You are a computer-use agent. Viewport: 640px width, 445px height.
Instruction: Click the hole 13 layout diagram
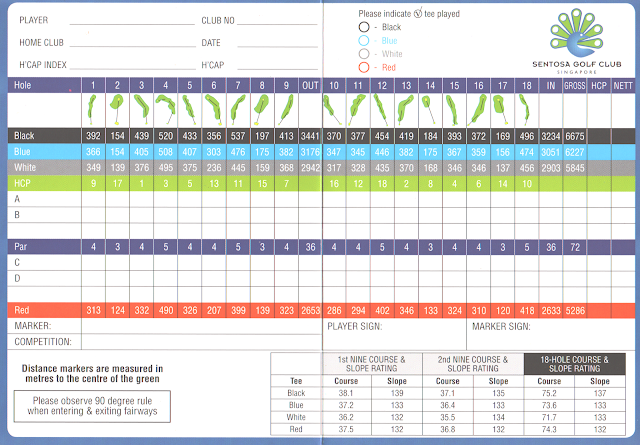pos(405,109)
